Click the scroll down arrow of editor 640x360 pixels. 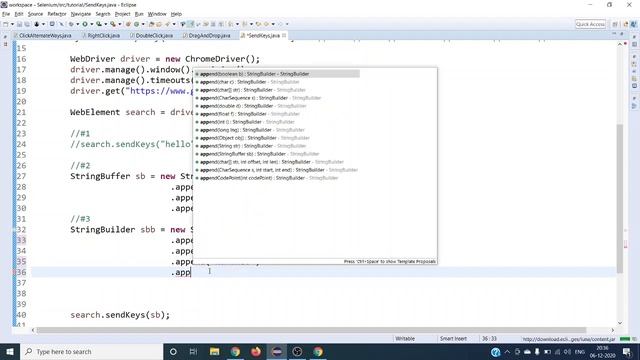620,323
